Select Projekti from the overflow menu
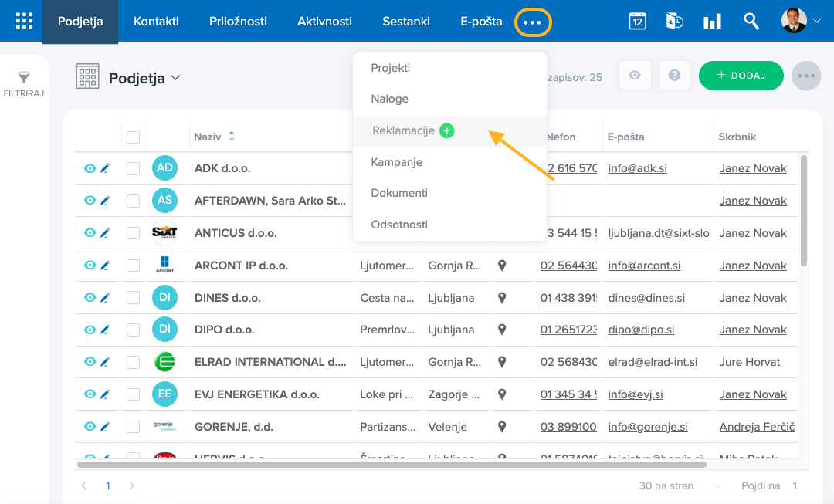 pyautogui.click(x=390, y=68)
